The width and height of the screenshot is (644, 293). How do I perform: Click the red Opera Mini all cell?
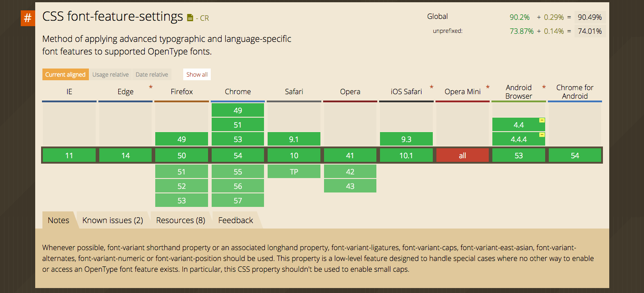coord(463,156)
